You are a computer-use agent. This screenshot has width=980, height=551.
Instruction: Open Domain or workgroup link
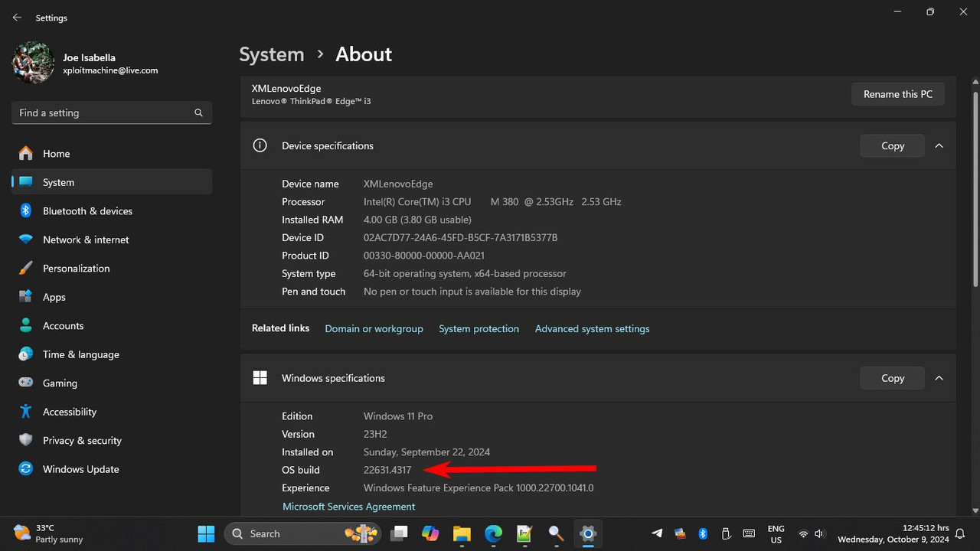click(374, 328)
